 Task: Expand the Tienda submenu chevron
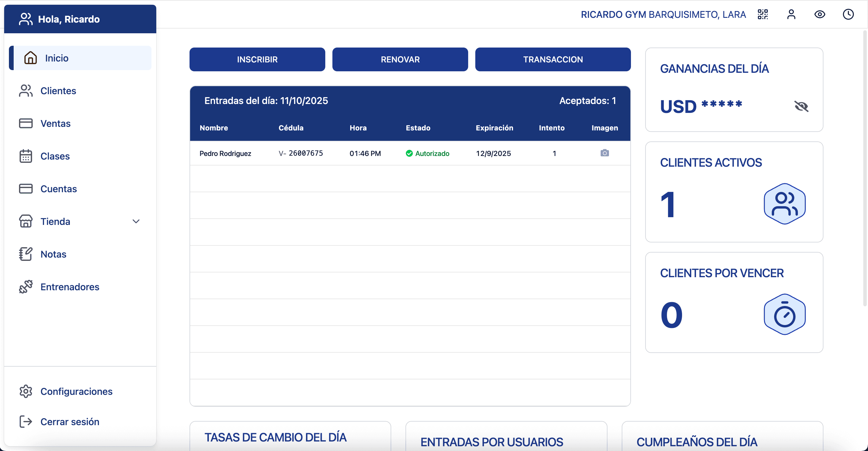136,221
